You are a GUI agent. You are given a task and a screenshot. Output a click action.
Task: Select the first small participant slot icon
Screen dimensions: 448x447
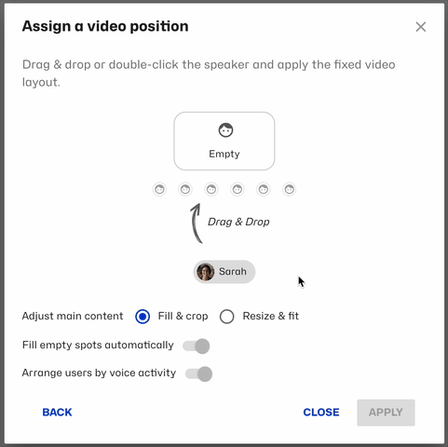tap(160, 190)
